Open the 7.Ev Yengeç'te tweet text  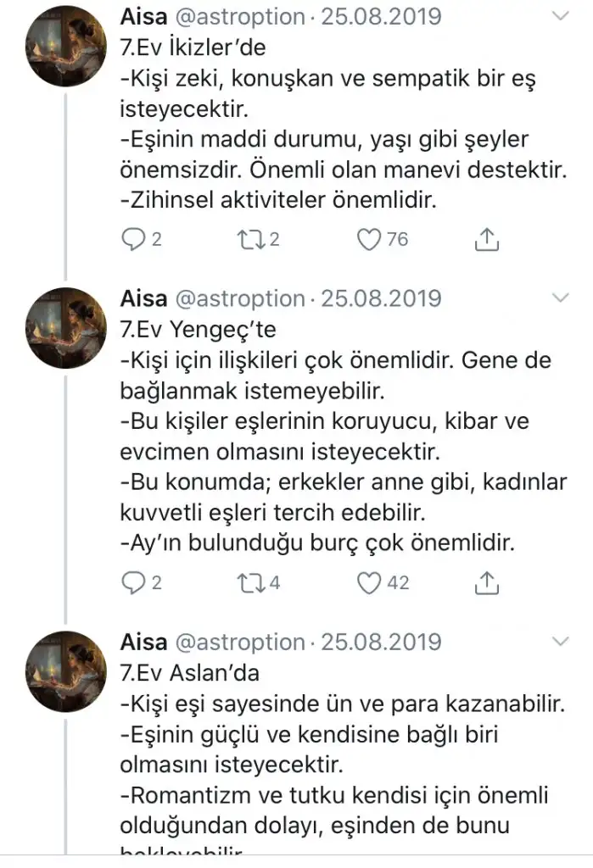point(339,432)
